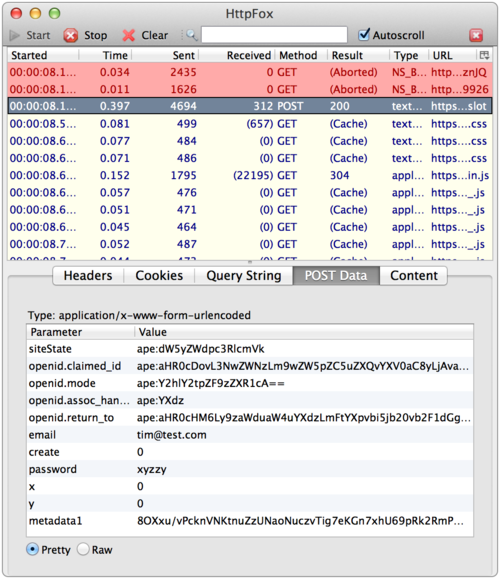Select the POST Data tab

[336, 275]
